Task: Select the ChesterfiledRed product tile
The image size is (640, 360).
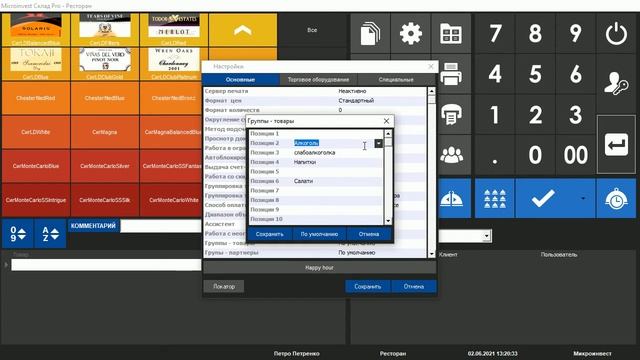Action: (x=36, y=98)
